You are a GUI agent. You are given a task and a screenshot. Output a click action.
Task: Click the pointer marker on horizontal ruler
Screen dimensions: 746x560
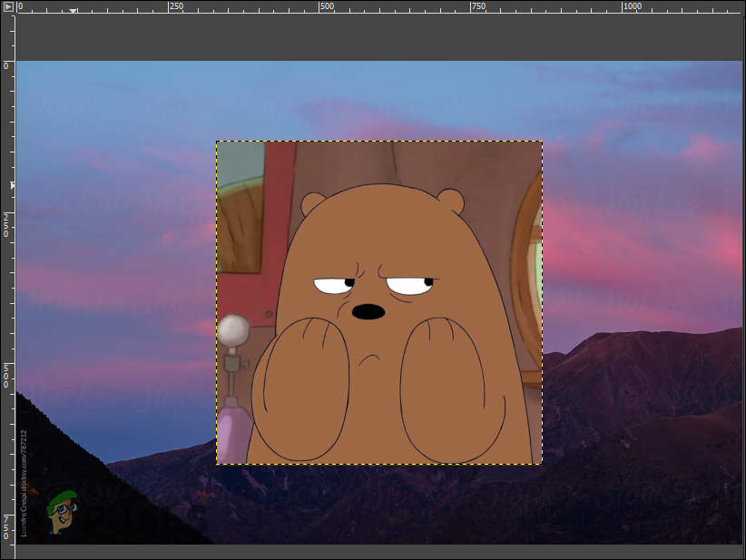74,12
